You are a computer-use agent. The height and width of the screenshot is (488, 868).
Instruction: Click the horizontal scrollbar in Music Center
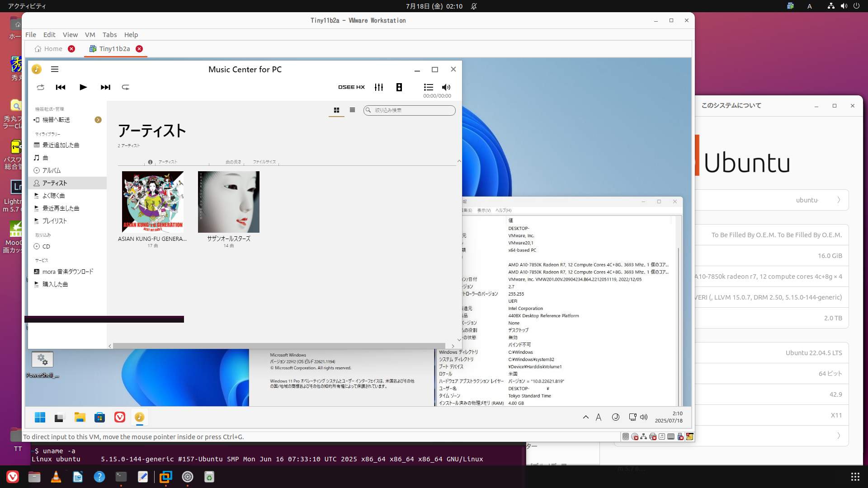point(279,346)
